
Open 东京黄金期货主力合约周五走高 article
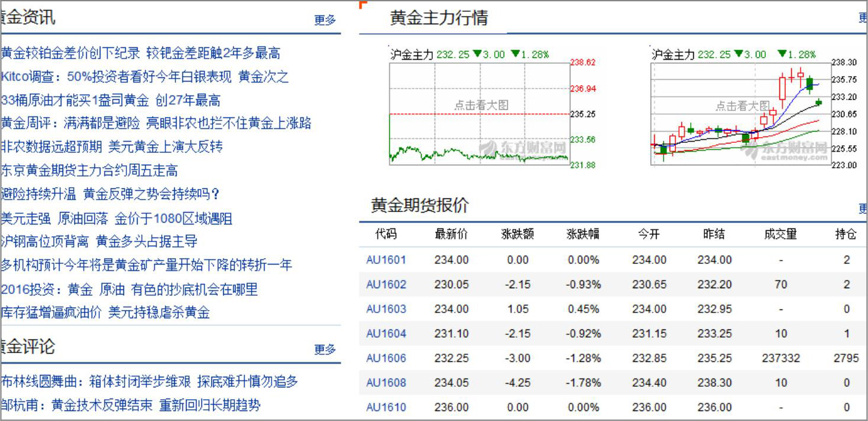pyautogui.click(x=89, y=171)
